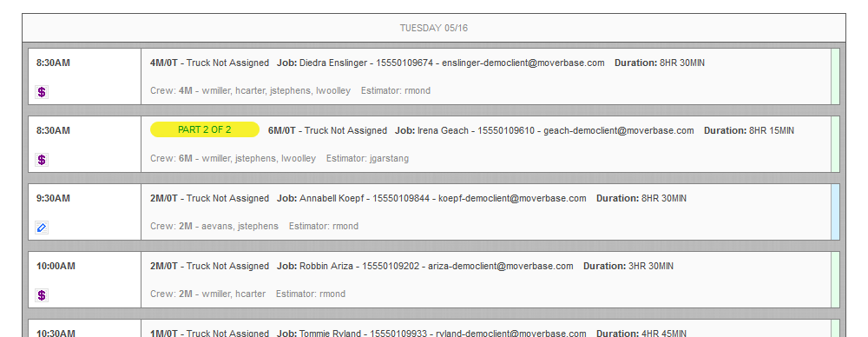Click the dollar icon on Irena Geach's job
868x337 pixels.
42,160
